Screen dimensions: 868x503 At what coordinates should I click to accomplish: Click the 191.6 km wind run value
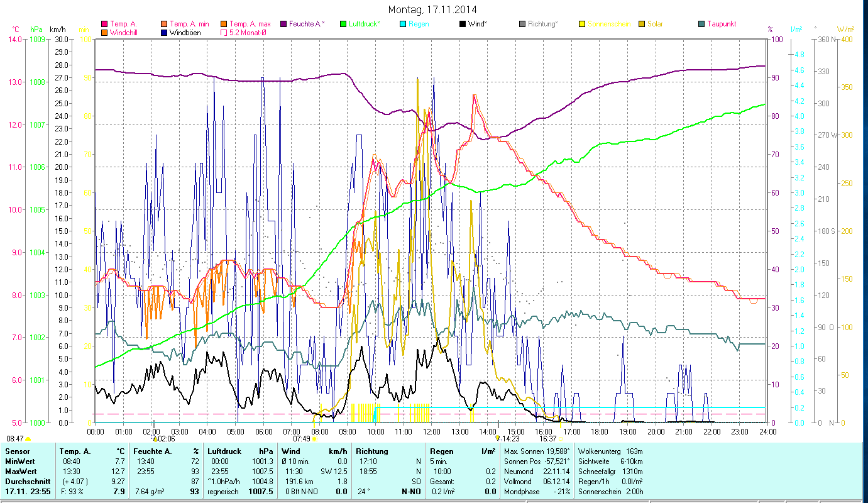[299, 481]
